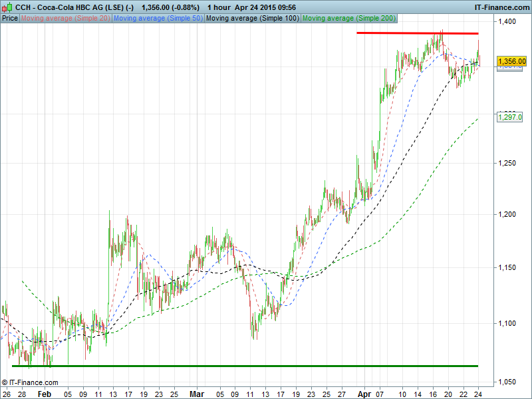This screenshot has width=532, height=399.
Task: Select the Moving average (Simple 50) label
Action: [x=158, y=18]
